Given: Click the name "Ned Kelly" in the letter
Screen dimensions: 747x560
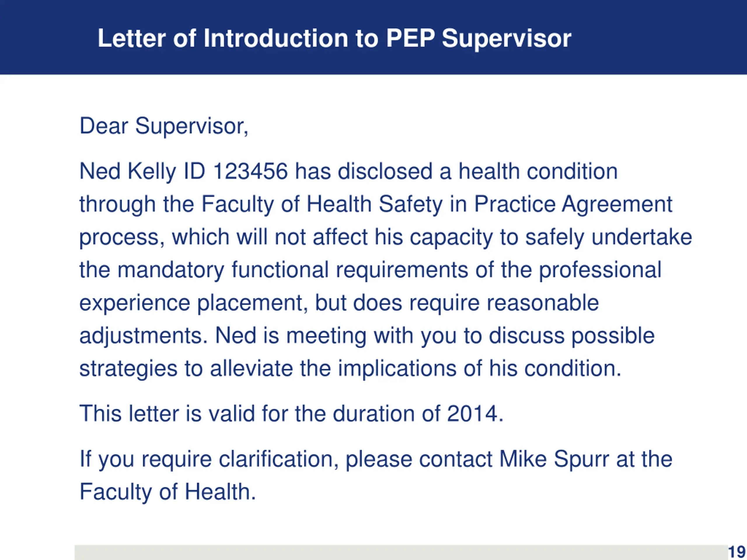Looking at the screenshot, I should click(127, 171).
